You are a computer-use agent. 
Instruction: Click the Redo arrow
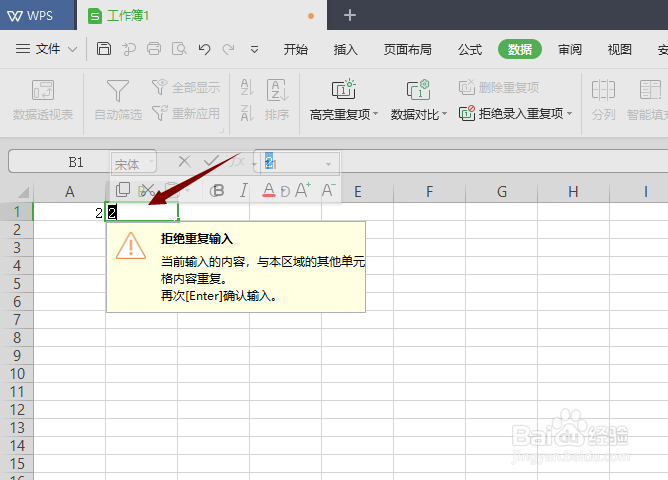click(x=229, y=49)
